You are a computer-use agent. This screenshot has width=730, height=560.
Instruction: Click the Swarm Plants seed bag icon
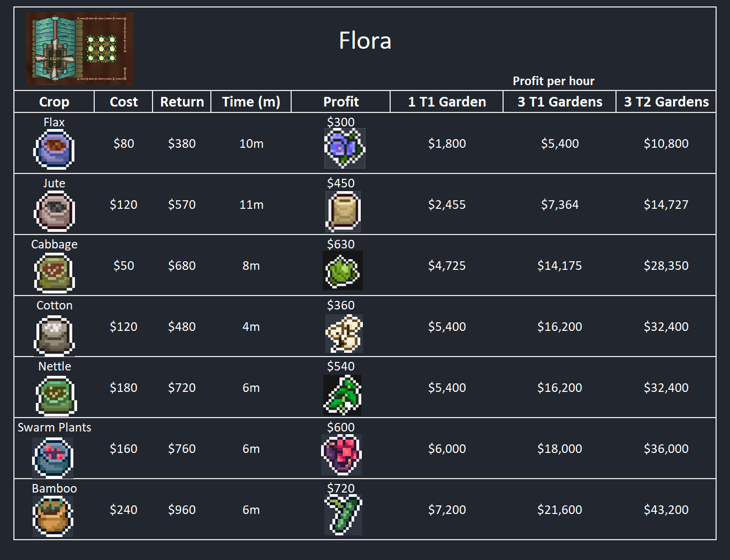pos(53,457)
